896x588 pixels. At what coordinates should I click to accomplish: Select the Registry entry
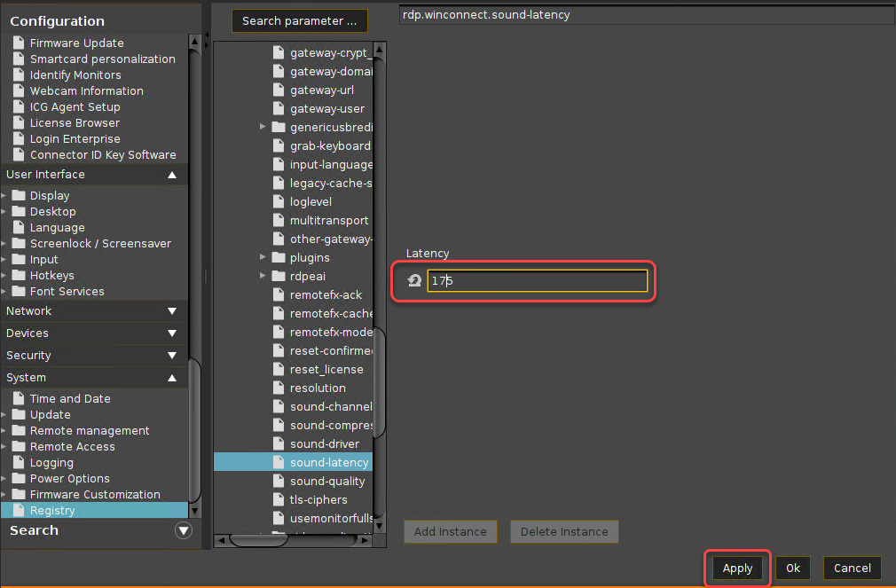(x=52, y=510)
